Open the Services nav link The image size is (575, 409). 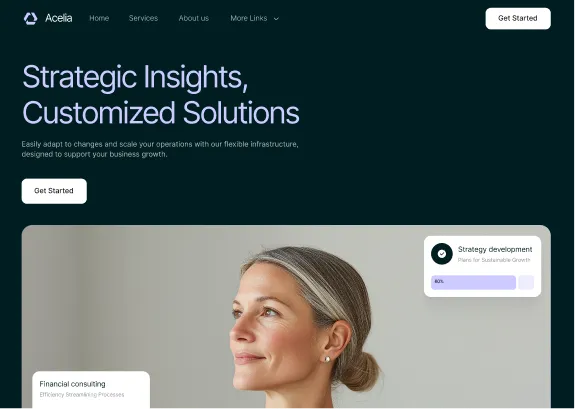[143, 18]
